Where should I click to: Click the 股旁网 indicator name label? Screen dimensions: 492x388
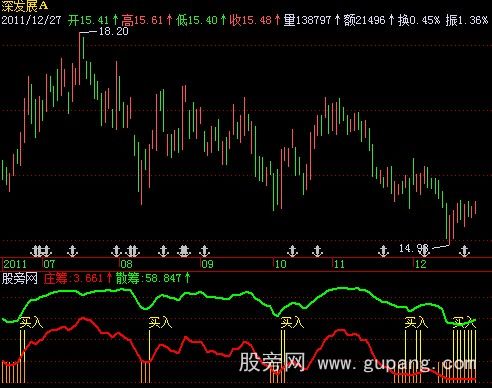coord(20,278)
